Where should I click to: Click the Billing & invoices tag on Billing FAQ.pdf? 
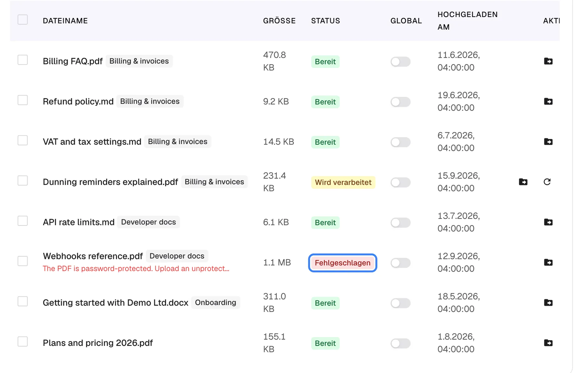tap(139, 61)
